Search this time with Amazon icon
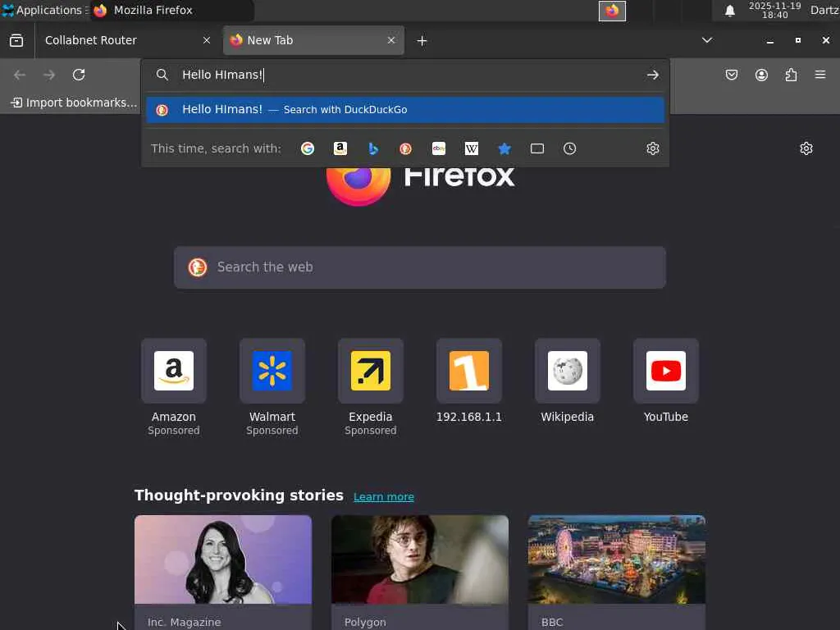 pos(340,148)
